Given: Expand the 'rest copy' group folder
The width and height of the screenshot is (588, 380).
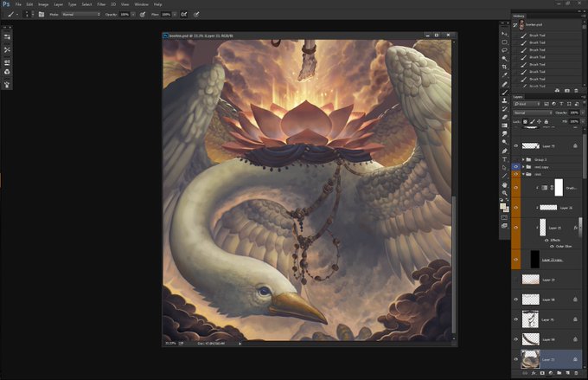Looking at the screenshot, I should 523,167.
